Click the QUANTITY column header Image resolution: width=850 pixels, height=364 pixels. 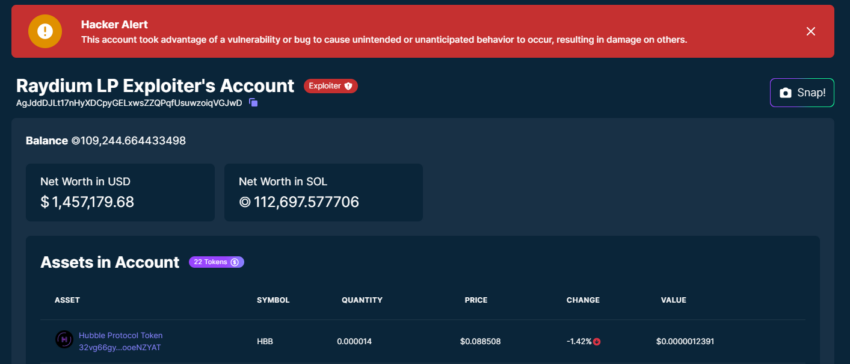tap(362, 300)
